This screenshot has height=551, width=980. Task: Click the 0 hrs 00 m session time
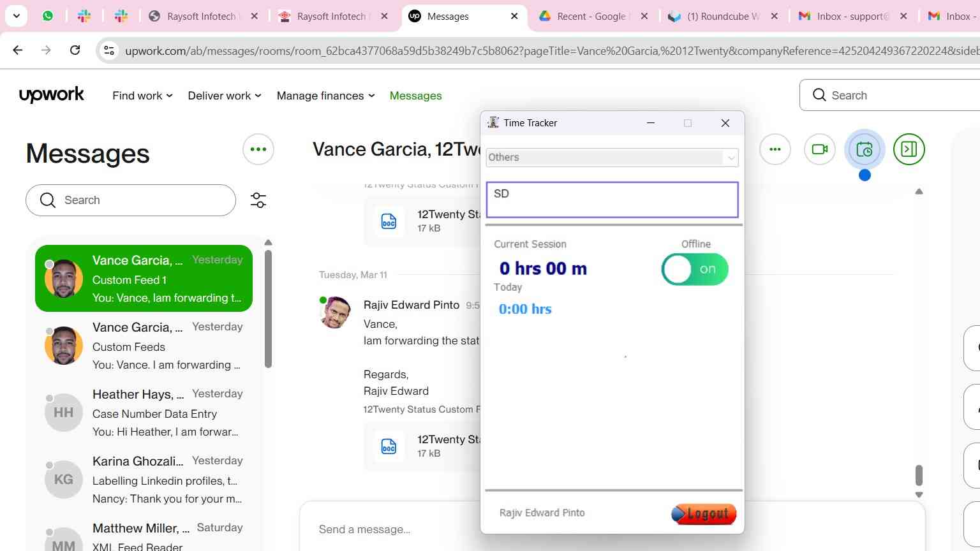543,268
